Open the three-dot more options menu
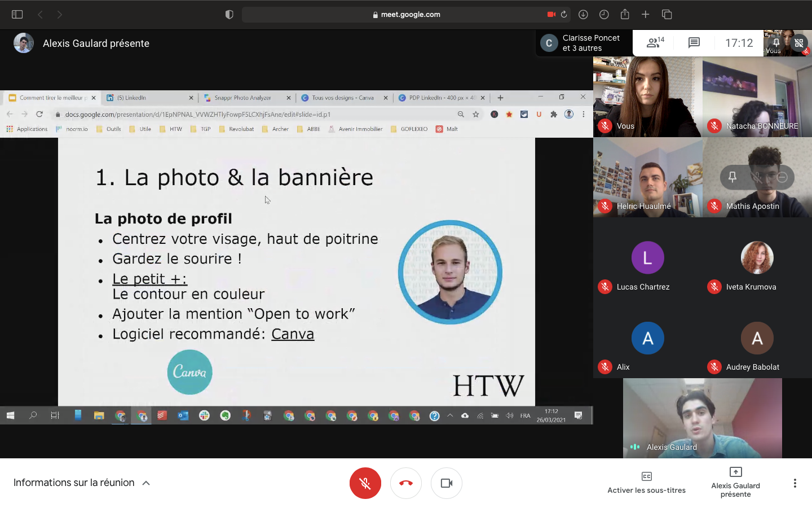 click(x=795, y=483)
